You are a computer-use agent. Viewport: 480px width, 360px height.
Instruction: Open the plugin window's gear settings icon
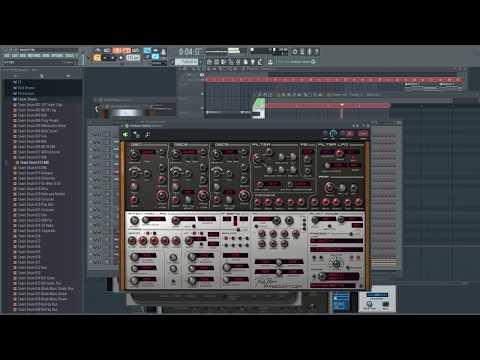pyautogui.click(x=136, y=135)
